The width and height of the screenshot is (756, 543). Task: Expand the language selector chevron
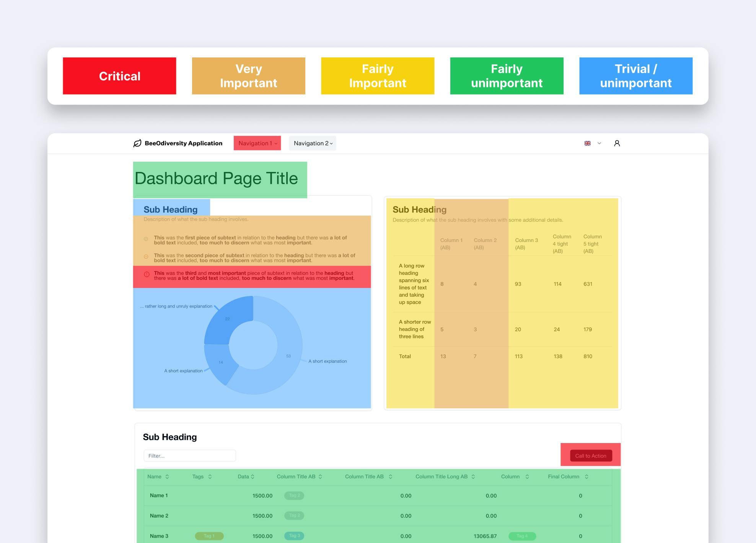[600, 143]
